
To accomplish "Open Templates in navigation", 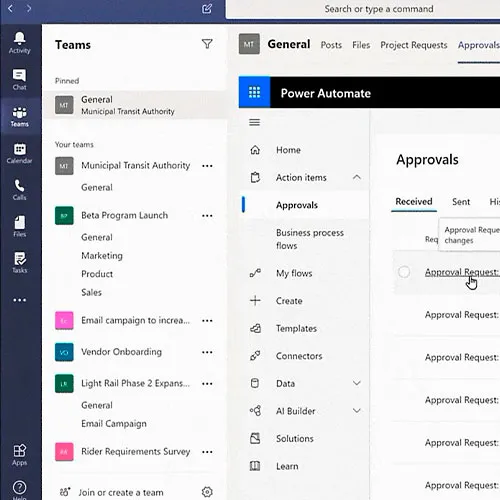I will pos(296,328).
